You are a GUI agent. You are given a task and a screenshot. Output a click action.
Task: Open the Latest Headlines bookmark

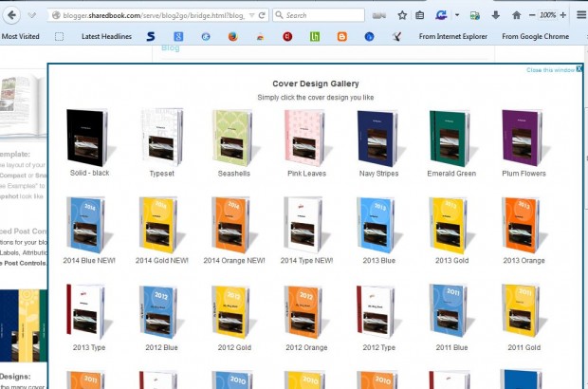(106, 36)
